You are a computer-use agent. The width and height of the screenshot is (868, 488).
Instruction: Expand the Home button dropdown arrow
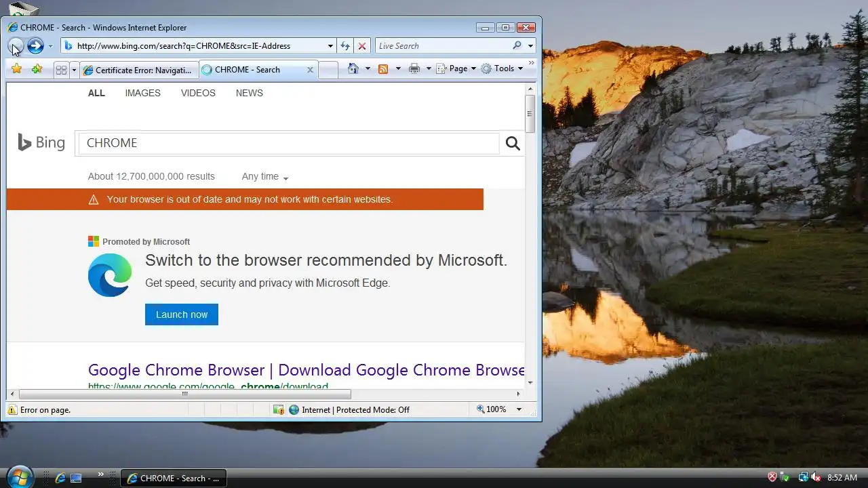(x=368, y=68)
